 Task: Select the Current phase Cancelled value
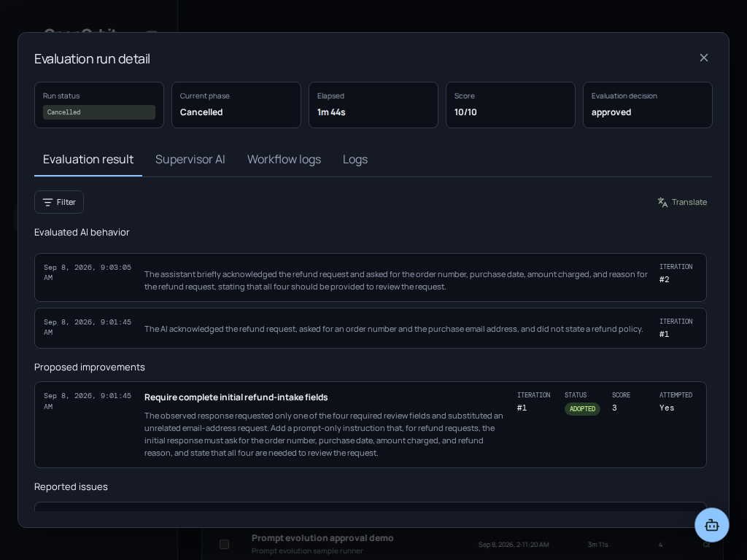click(x=201, y=112)
